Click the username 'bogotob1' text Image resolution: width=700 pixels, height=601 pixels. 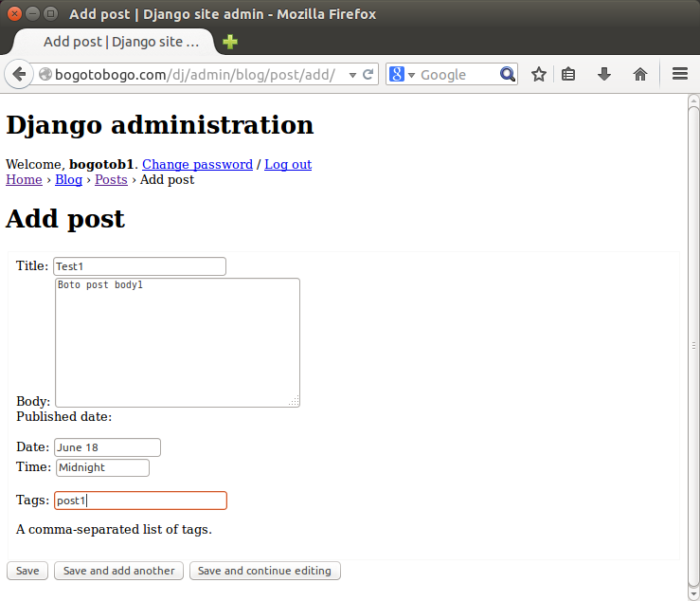click(101, 164)
